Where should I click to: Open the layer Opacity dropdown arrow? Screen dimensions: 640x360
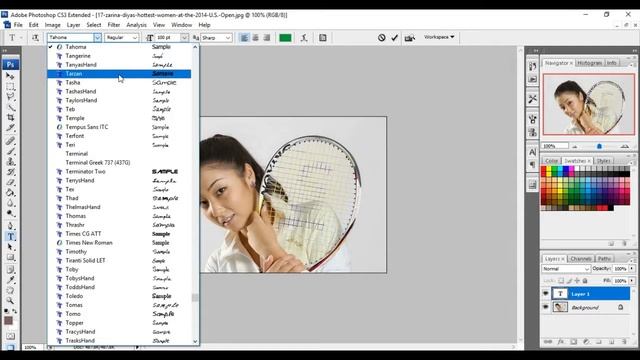(x=632, y=268)
